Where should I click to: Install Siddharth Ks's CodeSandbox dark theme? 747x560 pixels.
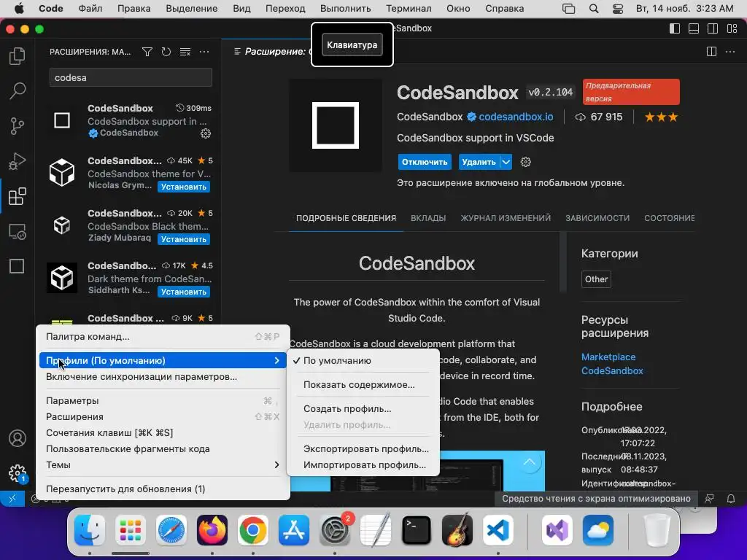pos(183,292)
